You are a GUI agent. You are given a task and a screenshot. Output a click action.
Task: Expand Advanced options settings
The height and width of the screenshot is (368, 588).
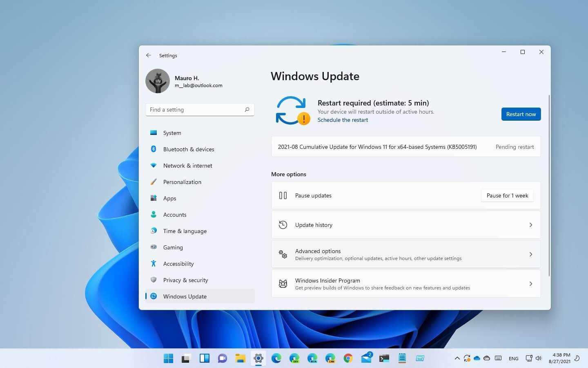pyautogui.click(x=406, y=254)
